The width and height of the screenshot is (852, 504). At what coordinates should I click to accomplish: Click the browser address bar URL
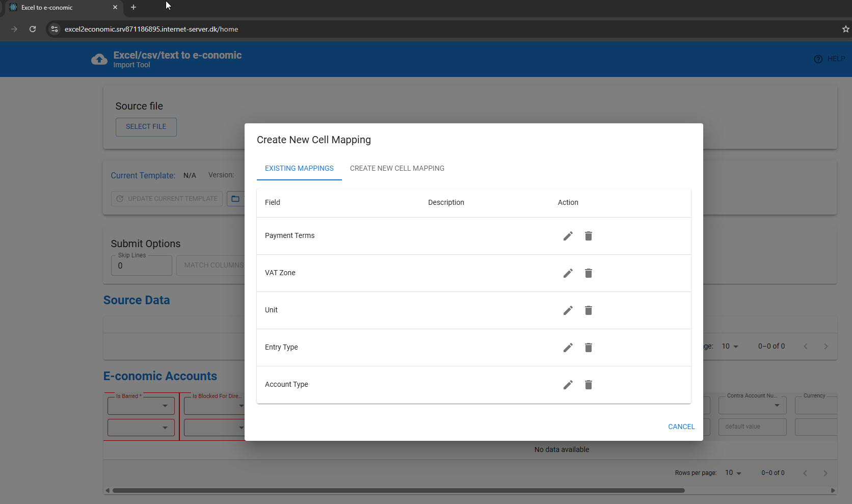click(x=151, y=29)
